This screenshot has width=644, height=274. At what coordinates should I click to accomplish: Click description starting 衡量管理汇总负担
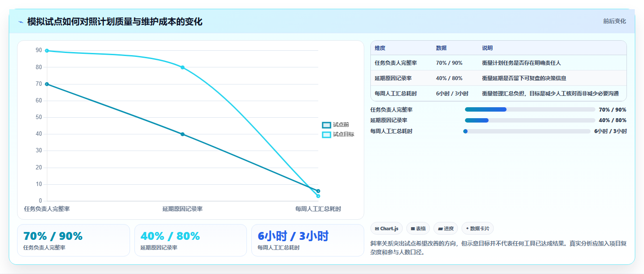point(550,93)
